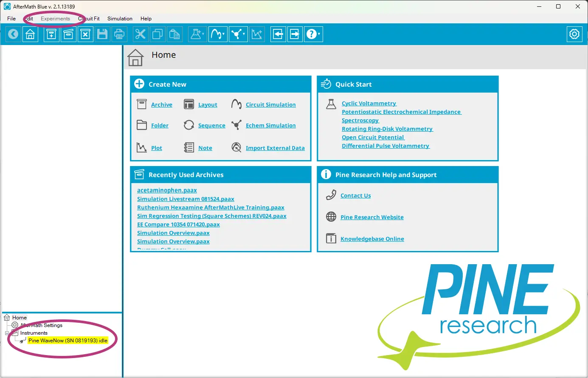This screenshot has width=588, height=378.
Task: Open the echem simulation toolbar dropdown
Action: point(238,34)
